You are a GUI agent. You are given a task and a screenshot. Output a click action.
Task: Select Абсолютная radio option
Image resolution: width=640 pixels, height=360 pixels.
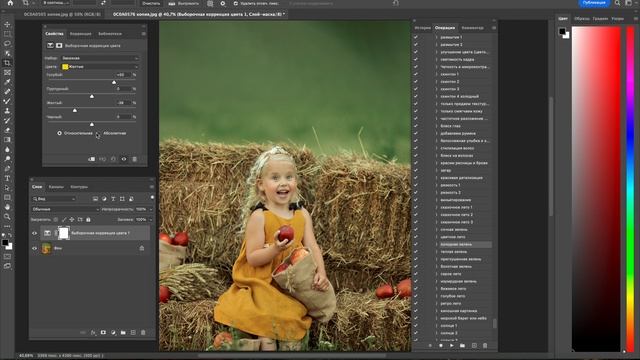click(98, 133)
